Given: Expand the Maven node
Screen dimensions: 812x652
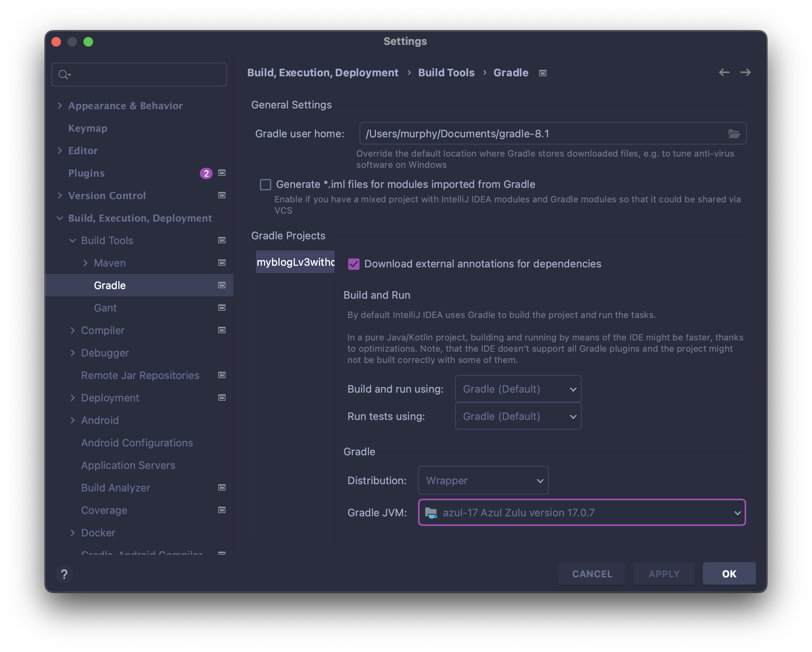Looking at the screenshot, I should 85,263.
